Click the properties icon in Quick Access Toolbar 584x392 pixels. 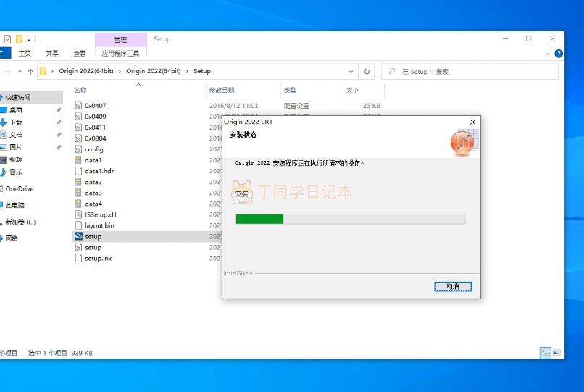pos(7,38)
